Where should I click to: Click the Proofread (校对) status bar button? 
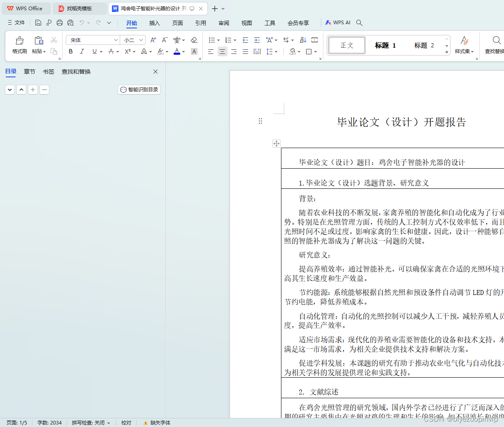126,423
